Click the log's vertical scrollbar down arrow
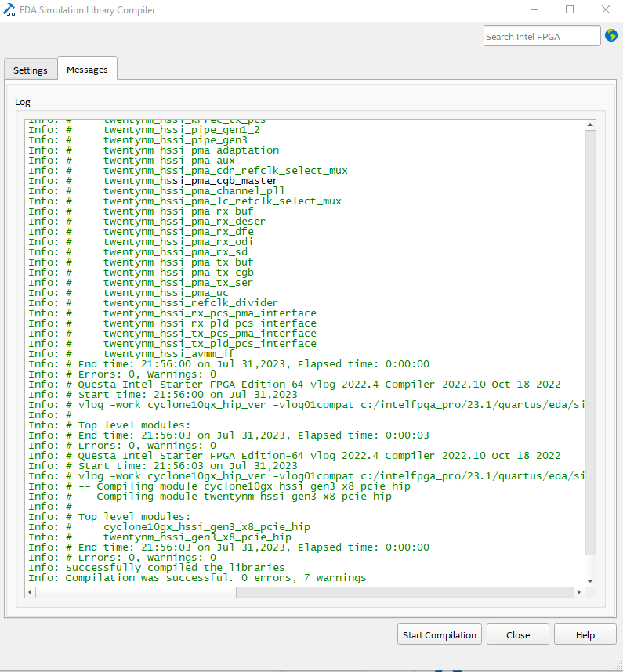623x672 pixels. (590, 579)
